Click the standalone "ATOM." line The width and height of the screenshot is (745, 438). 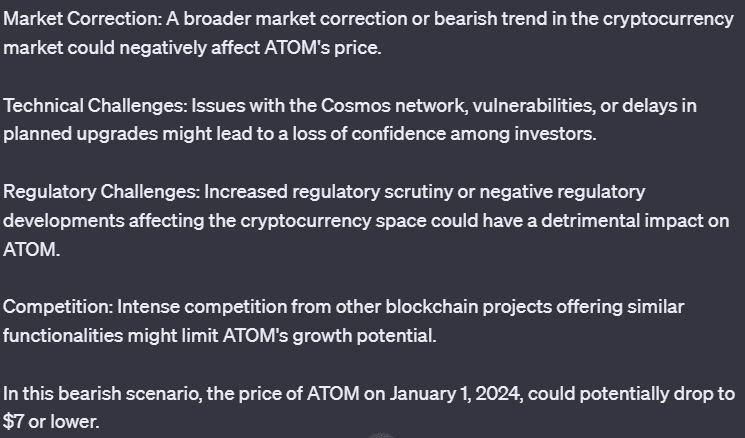click(x=31, y=250)
